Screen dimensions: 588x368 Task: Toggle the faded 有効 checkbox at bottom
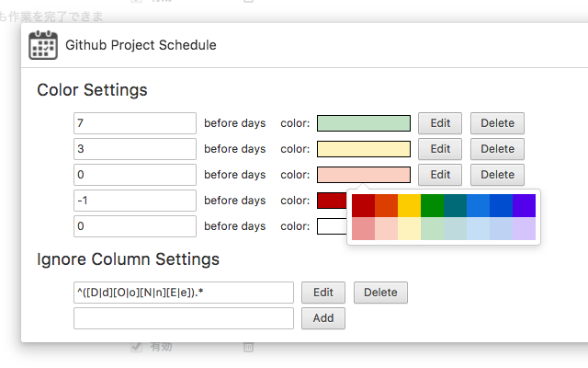pos(137,347)
